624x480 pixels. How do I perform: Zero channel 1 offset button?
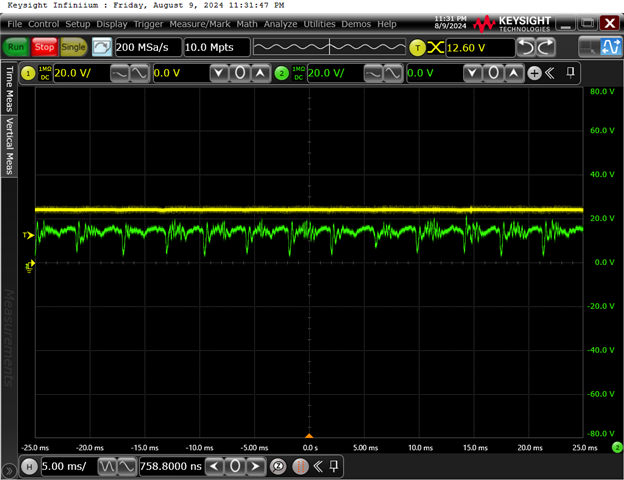click(240, 73)
